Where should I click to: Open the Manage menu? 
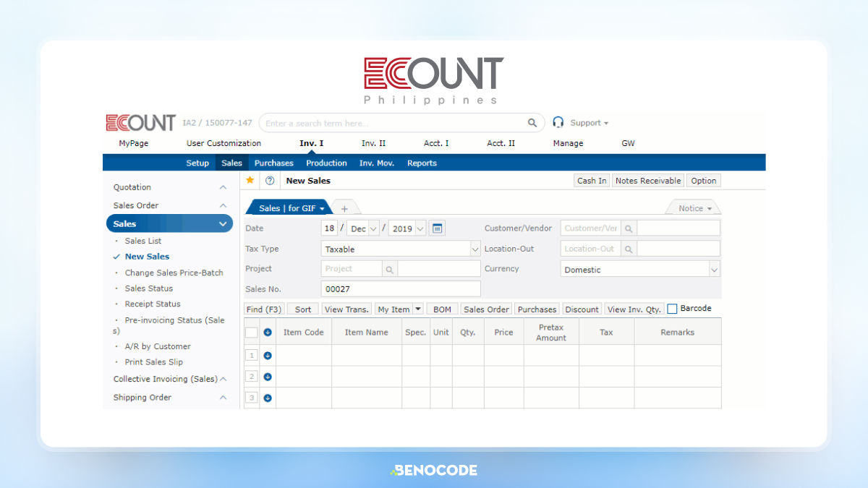coord(568,143)
